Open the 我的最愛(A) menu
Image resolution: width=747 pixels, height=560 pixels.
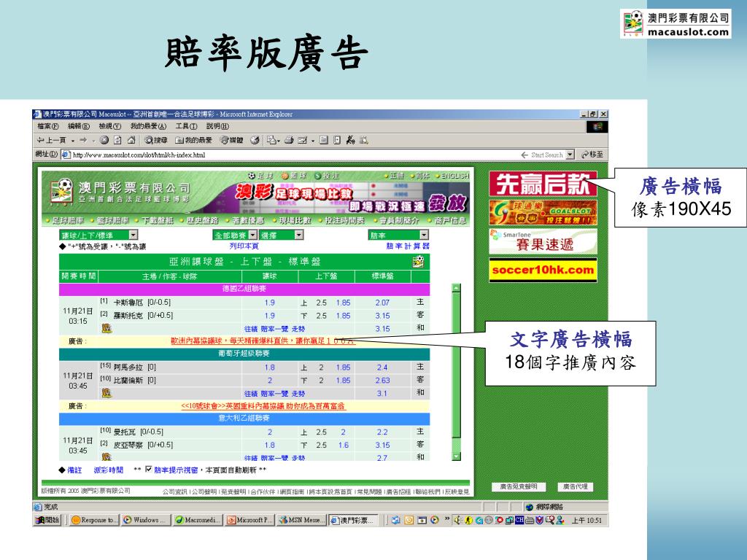pos(148,126)
